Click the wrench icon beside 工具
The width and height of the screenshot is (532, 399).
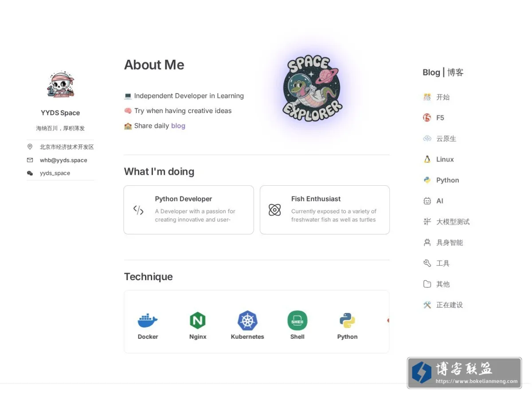click(427, 263)
